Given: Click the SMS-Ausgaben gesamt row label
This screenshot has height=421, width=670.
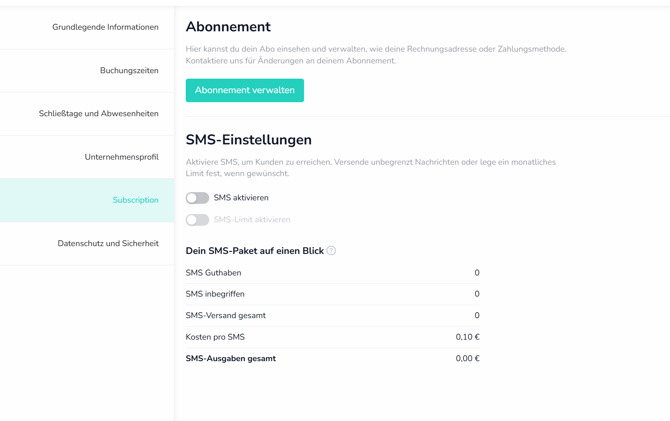Looking at the screenshot, I should point(230,359).
